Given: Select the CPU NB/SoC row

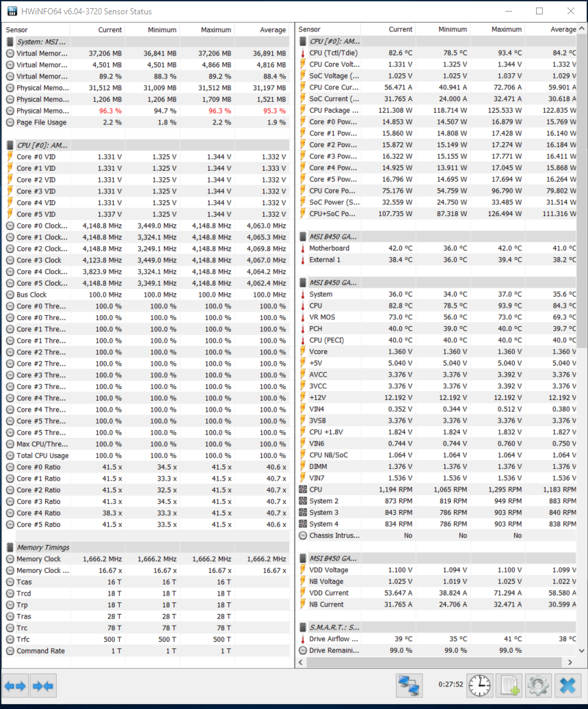Looking at the screenshot, I should pyautogui.click(x=436, y=455).
